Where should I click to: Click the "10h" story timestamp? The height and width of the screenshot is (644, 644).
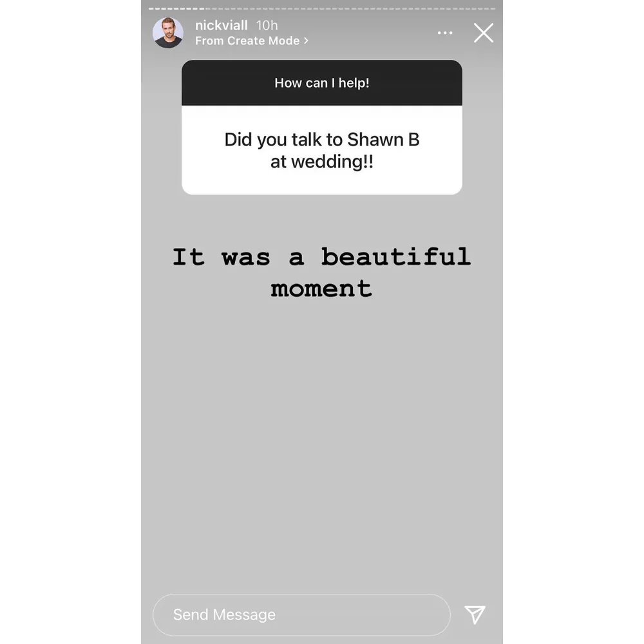pyautogui.click(x=267, y=26)
